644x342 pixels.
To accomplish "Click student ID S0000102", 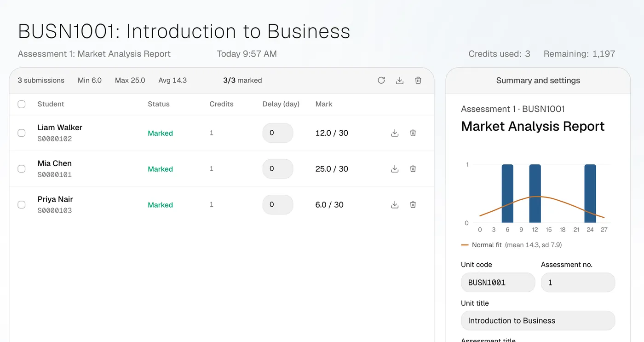I will point(55,139).
